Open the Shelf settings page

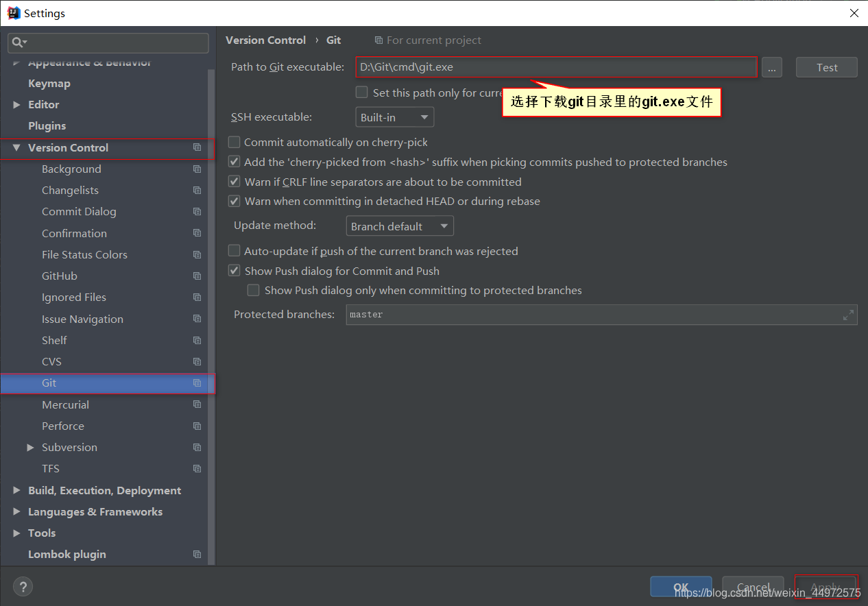point(54,340)
